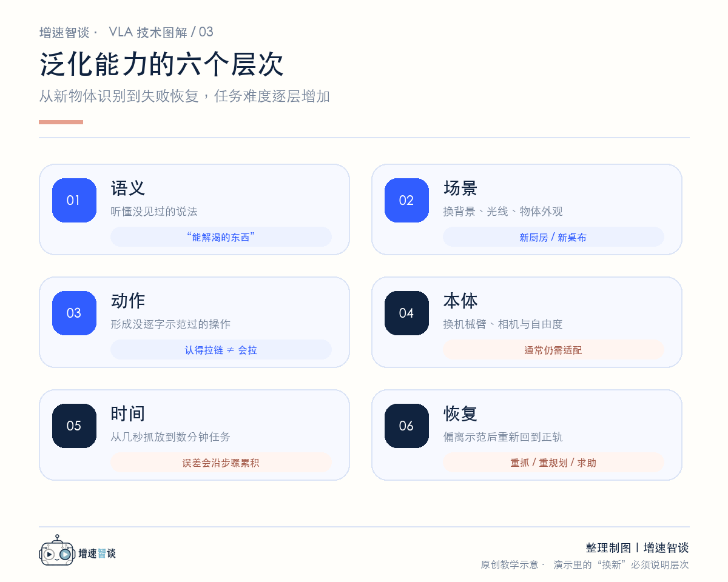Screen dimensions: 728x582
Task: Click the 场景 card heading
Action: pyautogui.click(x=460, y=188)
